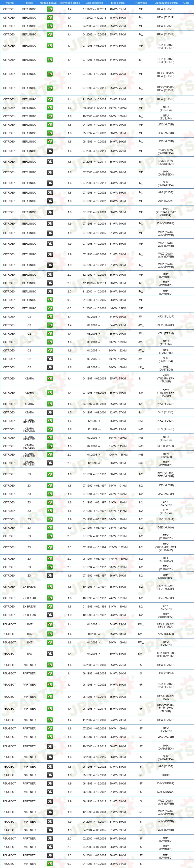Screen dimensions: 194x868
Task: Click the 53kW / 72KM power cell
Action: coord(118,99)
